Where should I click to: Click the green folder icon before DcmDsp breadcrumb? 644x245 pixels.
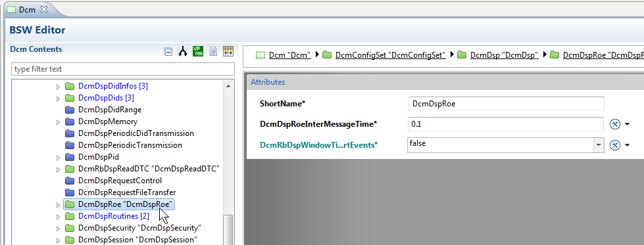click(x=462, y=55)
